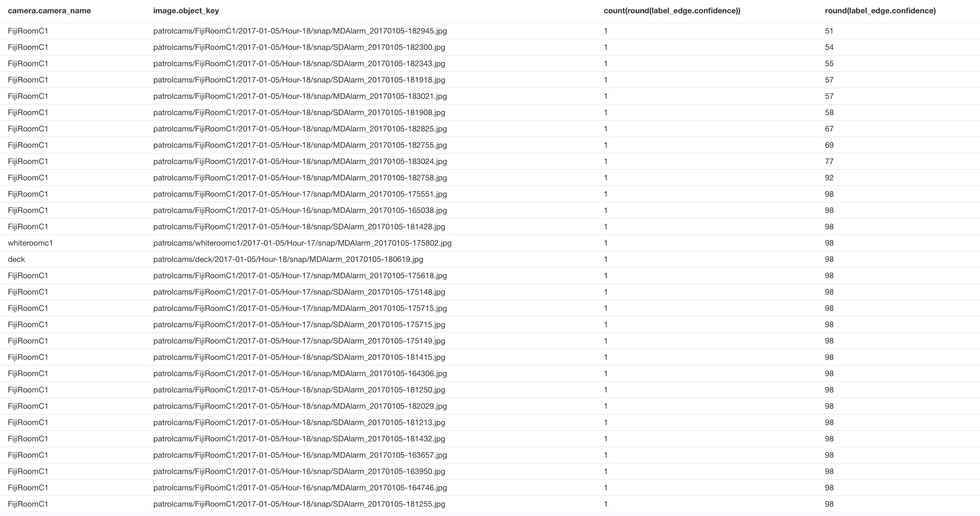Click the count(round(label_edge.confidence)) column header
Screen dimensions: 980x516
pyautogui.click(x=672, y=11)
